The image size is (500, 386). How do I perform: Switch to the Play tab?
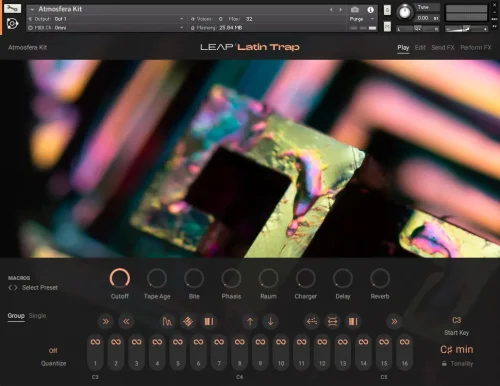(x=403, y=48)
